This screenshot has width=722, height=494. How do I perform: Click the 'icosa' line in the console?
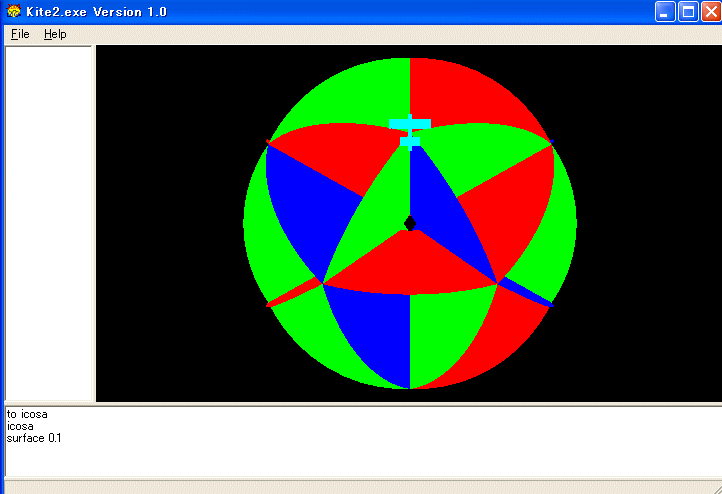tap(20, 426)
